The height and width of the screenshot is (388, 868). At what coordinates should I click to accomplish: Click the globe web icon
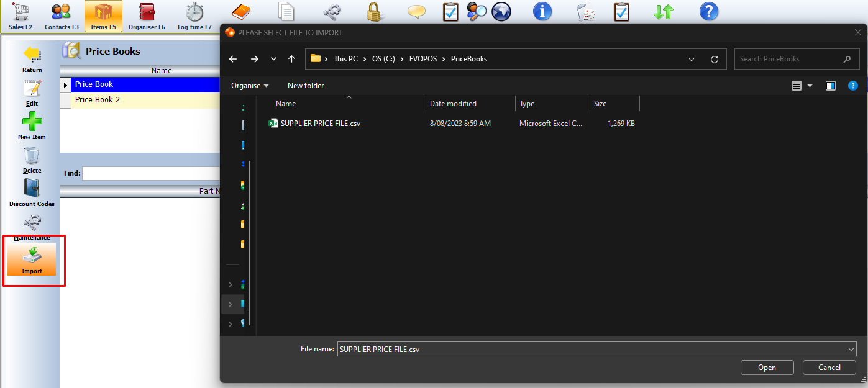(x=501, y=11)
